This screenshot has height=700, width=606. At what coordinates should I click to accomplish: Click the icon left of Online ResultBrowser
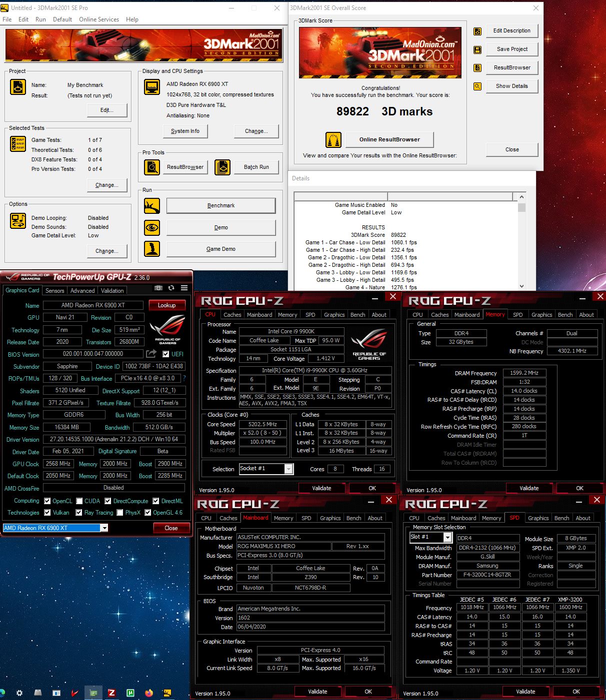(x=333, y=140)
